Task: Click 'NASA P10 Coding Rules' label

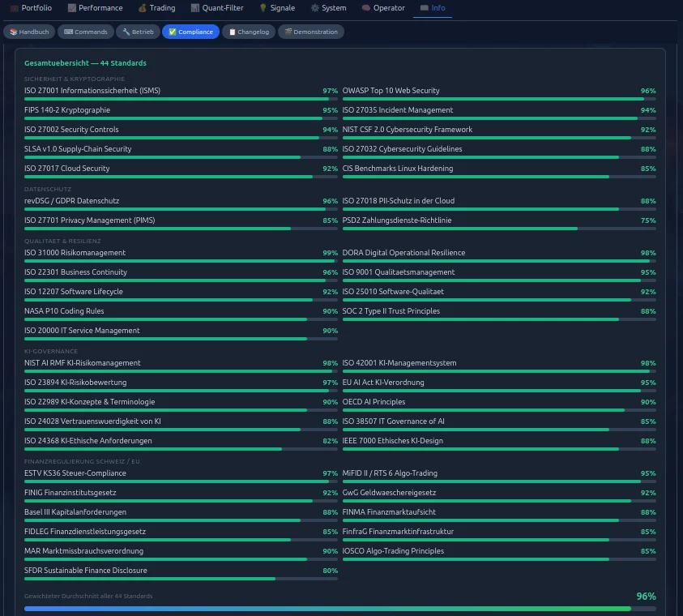Action: coord(64,311)
